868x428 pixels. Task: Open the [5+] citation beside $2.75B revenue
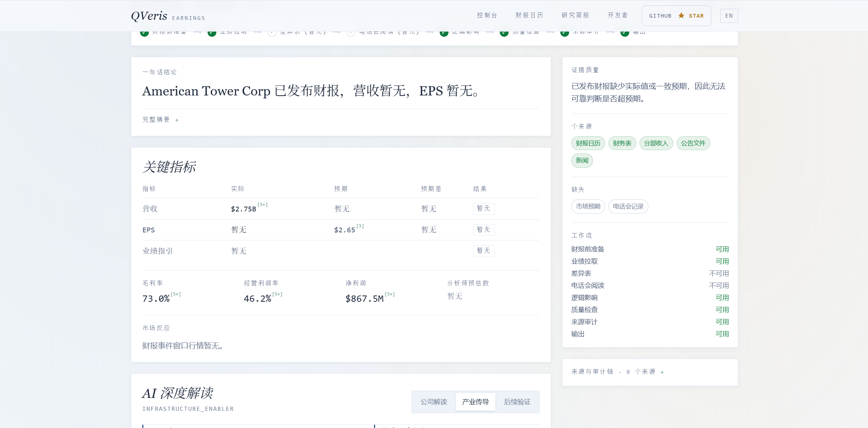pyautogui.click(x=263, y=205)
